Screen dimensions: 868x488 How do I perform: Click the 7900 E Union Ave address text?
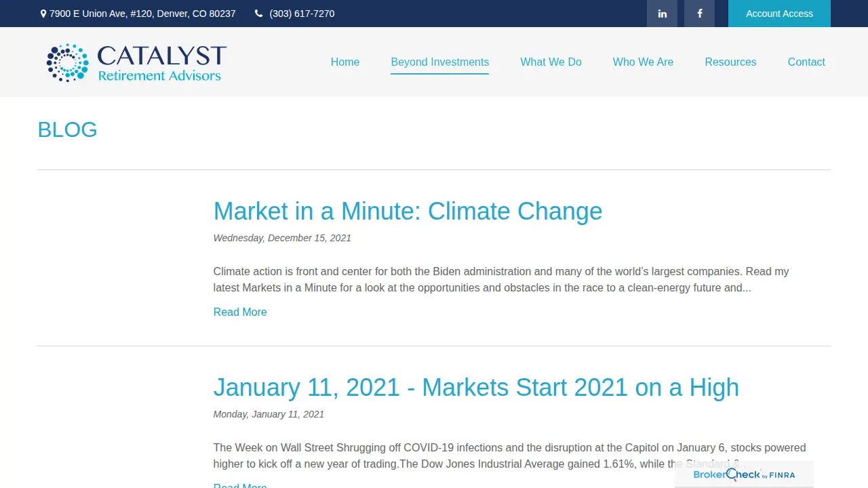(x=142, y=14)
